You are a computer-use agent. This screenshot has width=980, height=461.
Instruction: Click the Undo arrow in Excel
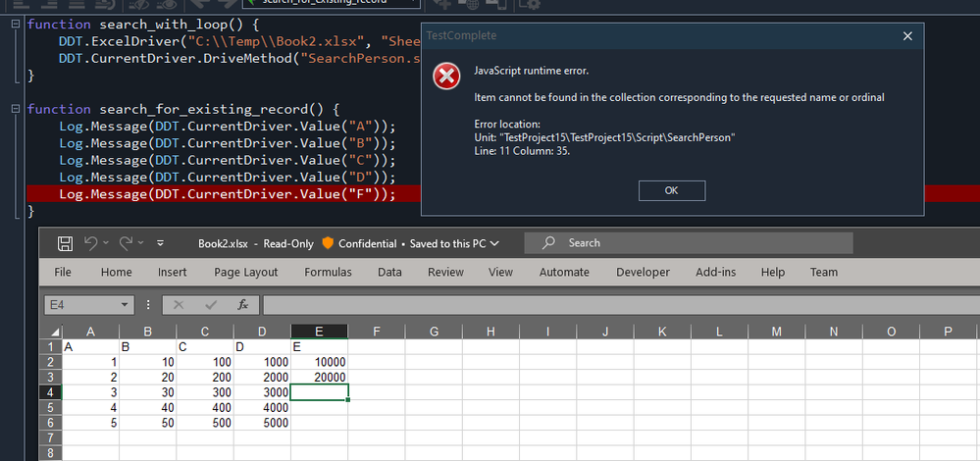tap(91, 243)
